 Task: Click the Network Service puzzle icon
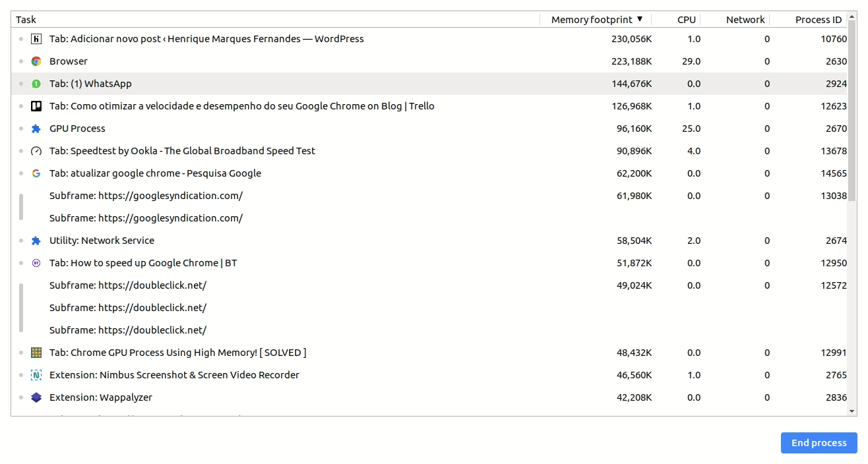36,241
